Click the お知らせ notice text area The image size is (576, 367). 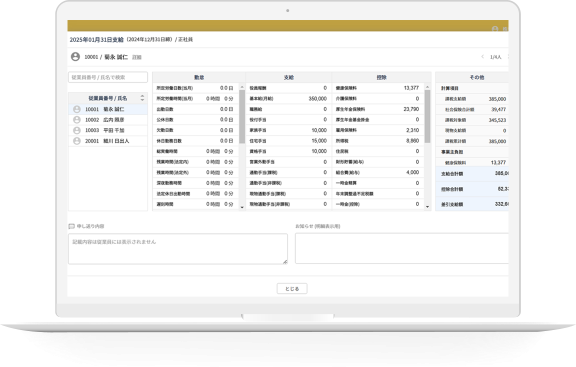tap(402, 248)
